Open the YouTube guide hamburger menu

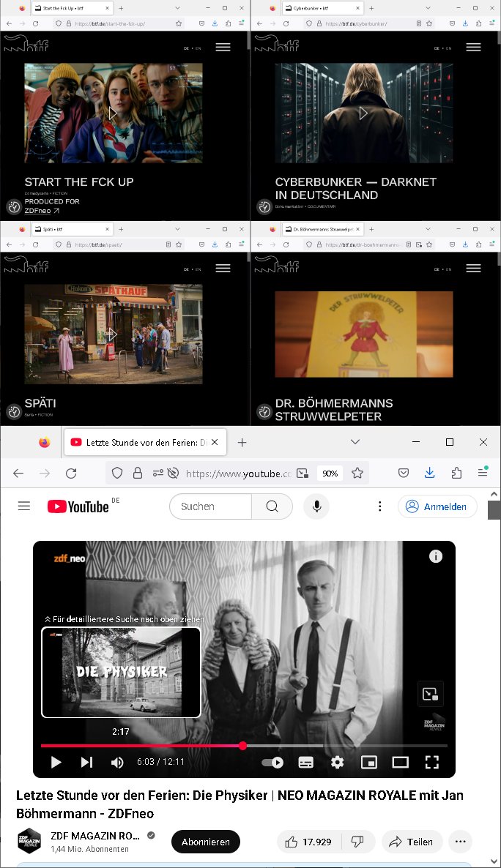coord(24,506)
